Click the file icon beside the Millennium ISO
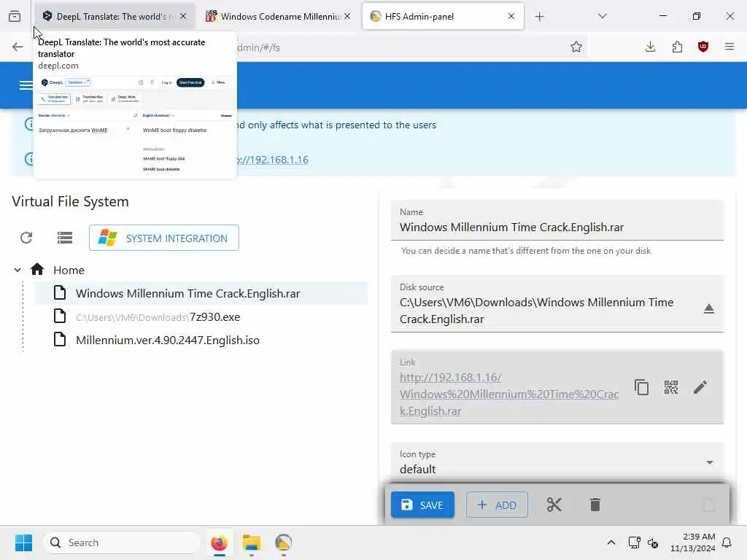747x560 pixels. click(x=60, y=340)
